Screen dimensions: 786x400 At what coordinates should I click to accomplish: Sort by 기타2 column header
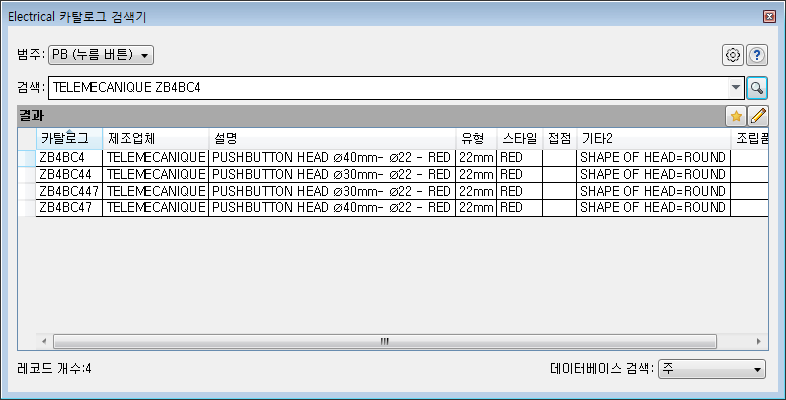(654, 139)
